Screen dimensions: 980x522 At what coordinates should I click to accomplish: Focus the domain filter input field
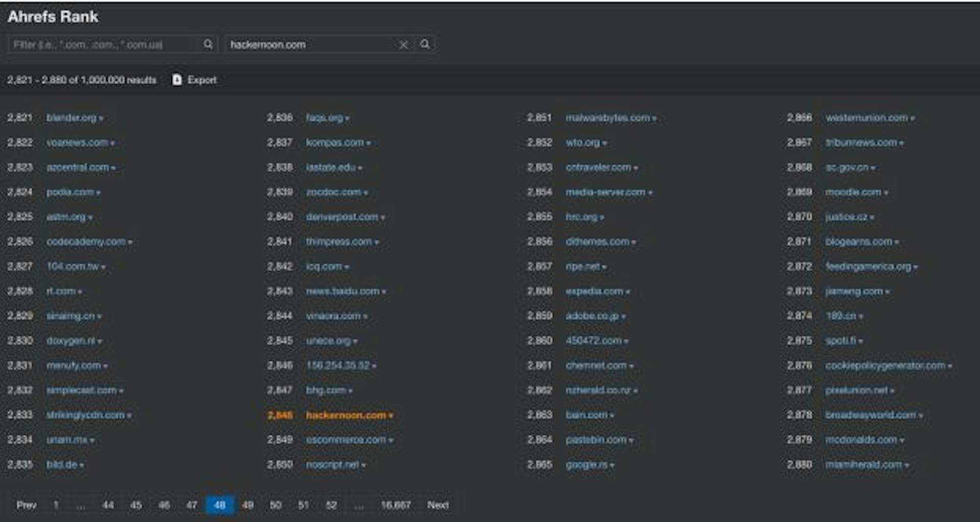tap(103, 44)
